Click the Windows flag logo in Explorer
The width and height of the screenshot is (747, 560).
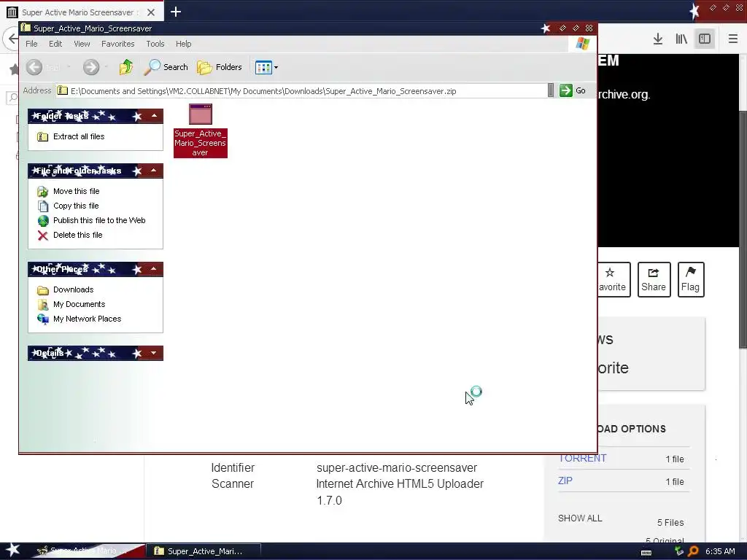pyautogui.click(x=582, y=44)
